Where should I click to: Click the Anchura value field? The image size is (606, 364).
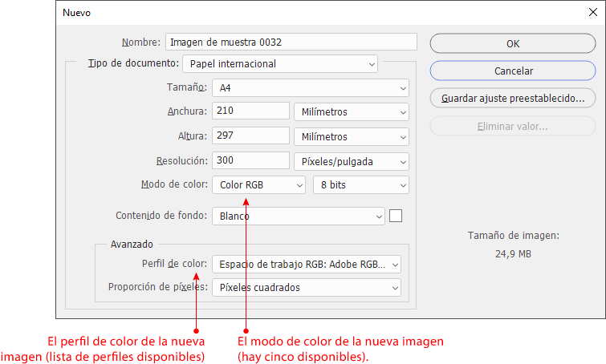[250, 111]
